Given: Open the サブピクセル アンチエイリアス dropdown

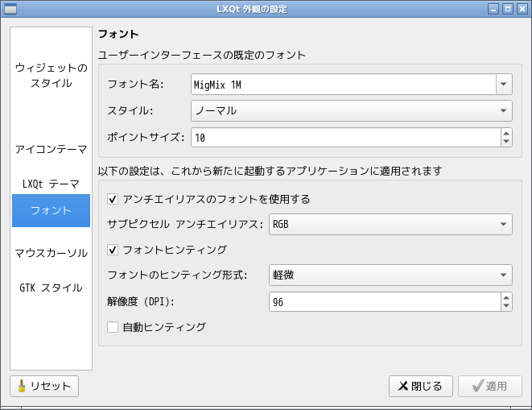Looking at the screenshot, I should pyautogui.click(x=390, y=224).
